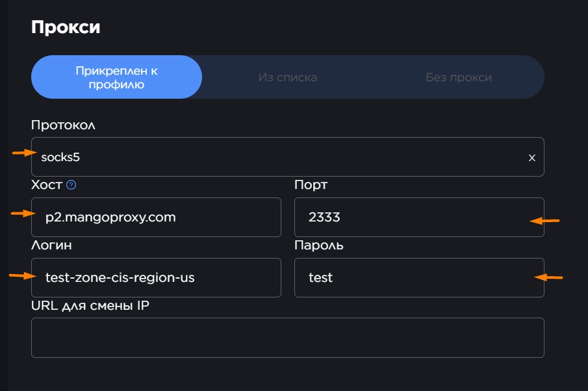Focus the Порт field containing 2333
Screen dimensions: 588x391
pyautogui.click(x=419, y=218)
